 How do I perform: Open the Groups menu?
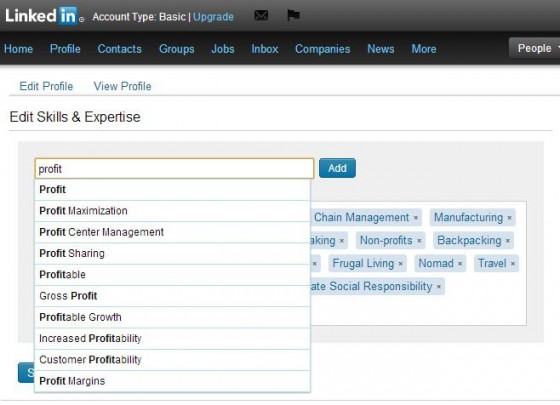[x=177, y=49]
